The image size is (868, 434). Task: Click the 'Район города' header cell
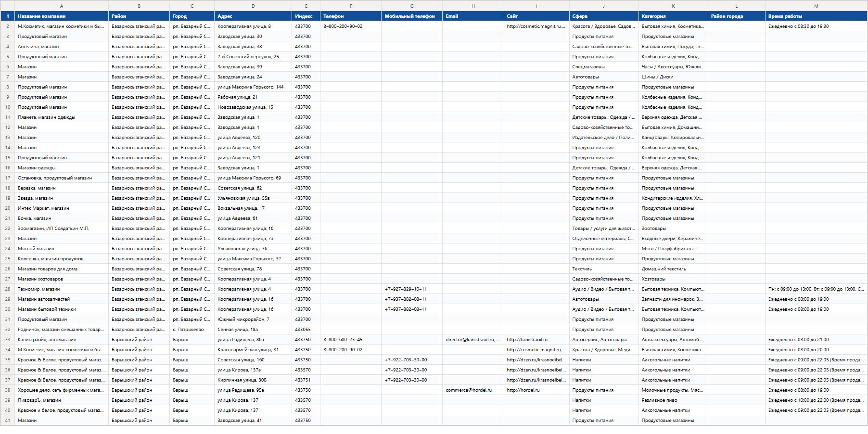click(x=737, y=16)
